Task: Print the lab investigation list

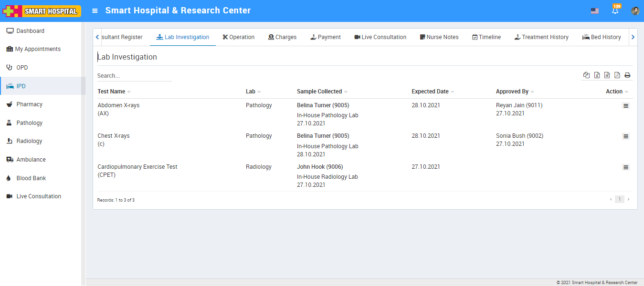Action: 627,75
